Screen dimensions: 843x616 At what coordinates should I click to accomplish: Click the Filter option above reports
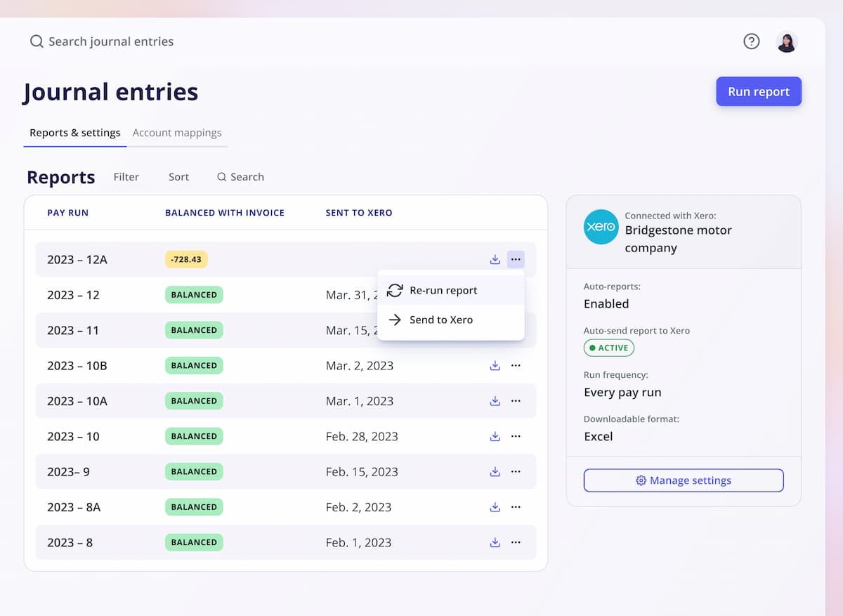click(126, 177)
